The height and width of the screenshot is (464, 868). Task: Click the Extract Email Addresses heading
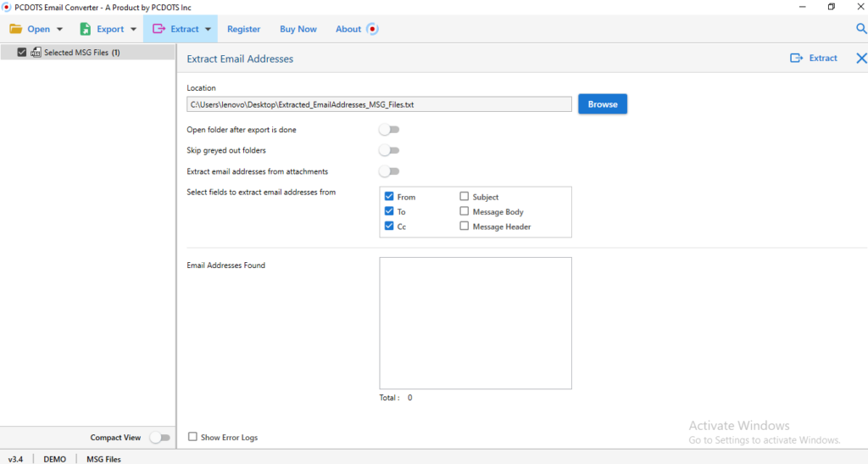coord(240,59)
